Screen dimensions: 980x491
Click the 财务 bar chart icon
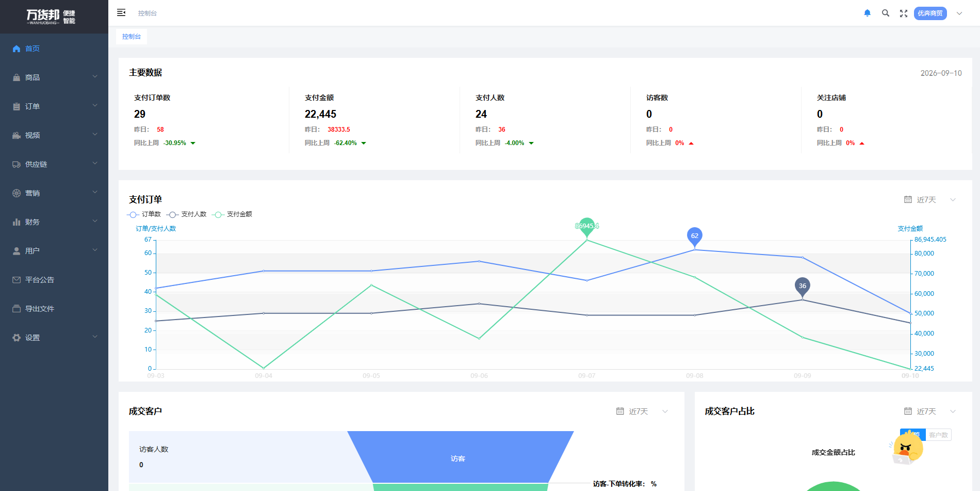(17, 222)
